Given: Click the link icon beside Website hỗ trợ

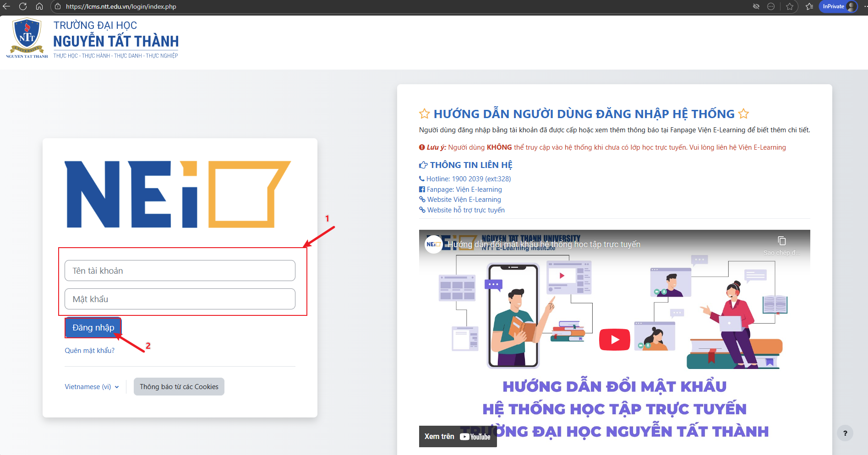Looking at the screenshot, I should pyautogui.click(x=422, y=210).
